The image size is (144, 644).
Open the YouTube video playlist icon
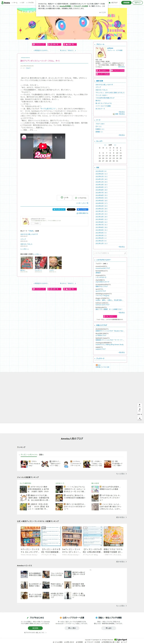(x=56, y=137)
